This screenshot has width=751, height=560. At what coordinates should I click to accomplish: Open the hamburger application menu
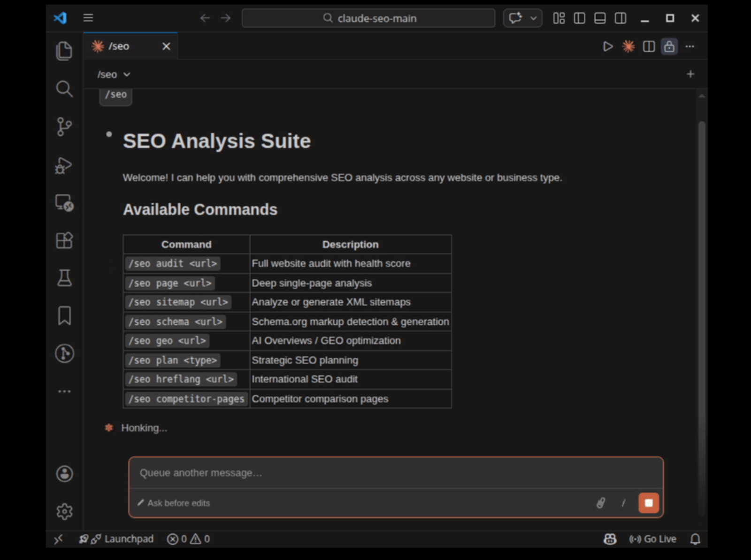click(88, 18)
